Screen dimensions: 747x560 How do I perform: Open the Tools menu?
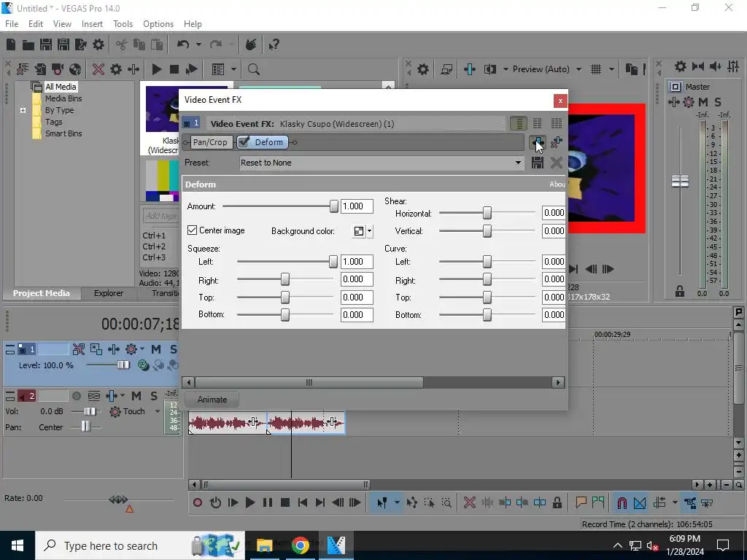pyautogui.click(x=123, y=24)
